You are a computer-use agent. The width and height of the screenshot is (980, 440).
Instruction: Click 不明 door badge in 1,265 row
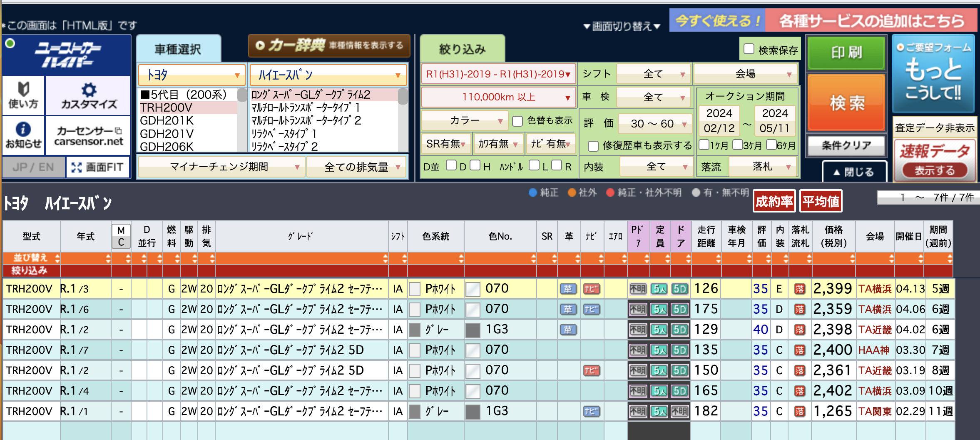679,411
